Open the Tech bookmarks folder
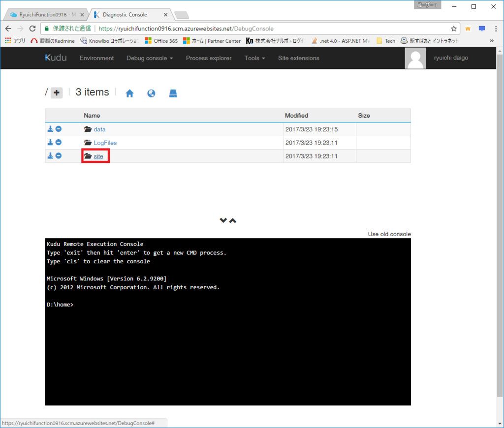Screen dimensions: 504x428 pos(386,41)
